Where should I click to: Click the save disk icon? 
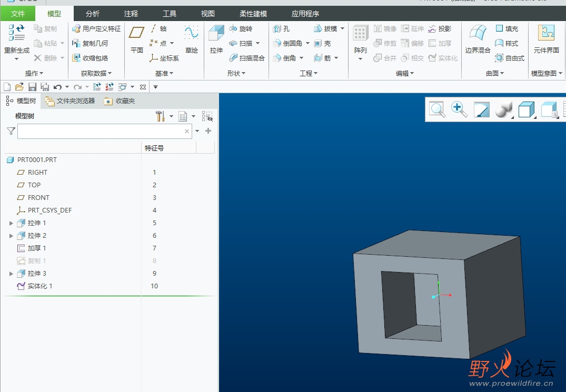[32, 87]
